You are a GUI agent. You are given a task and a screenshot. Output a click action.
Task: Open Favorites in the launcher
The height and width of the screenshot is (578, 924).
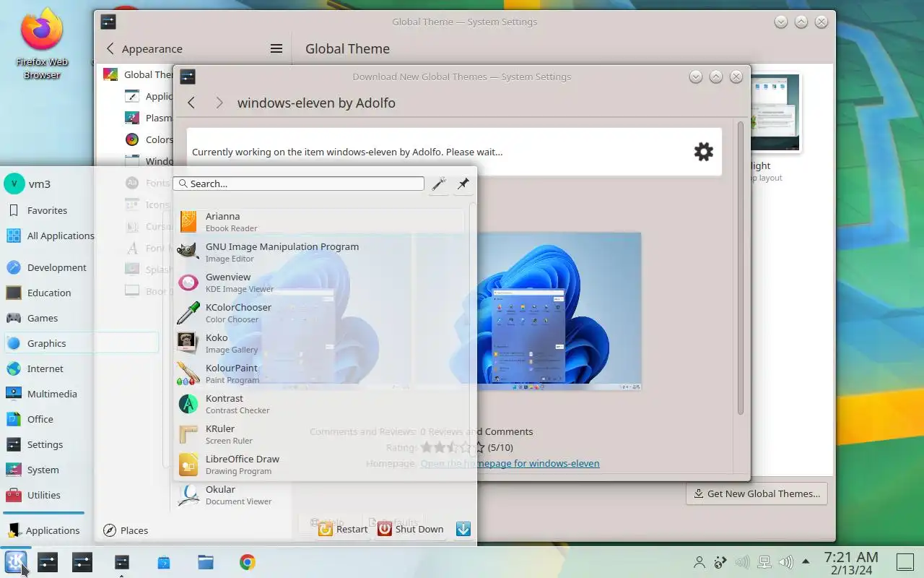tap(47, 210)
